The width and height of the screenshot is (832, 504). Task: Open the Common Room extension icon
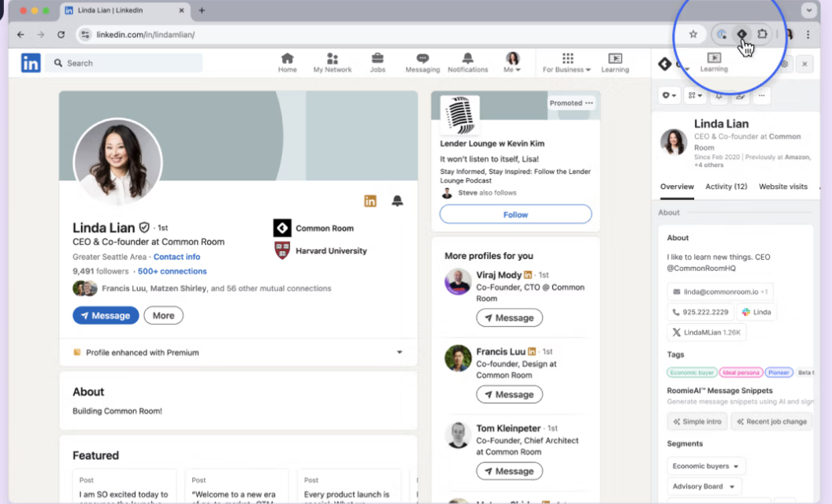(741, 34)
